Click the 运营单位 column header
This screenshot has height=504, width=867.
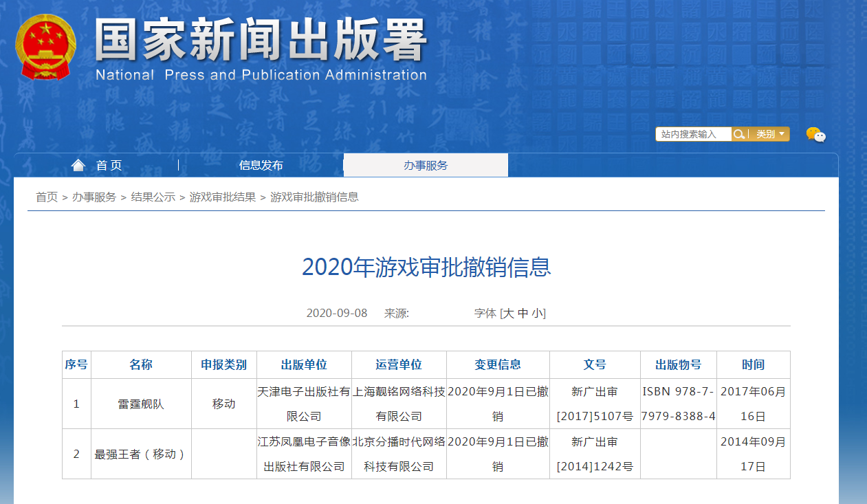(x=399, y=364)
